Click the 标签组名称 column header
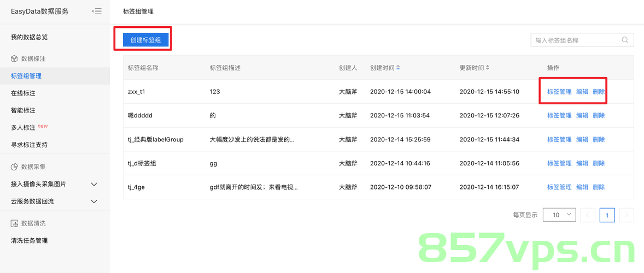Image resolution: width=644 pixels, height=273 pixels. tap(143, 68)
